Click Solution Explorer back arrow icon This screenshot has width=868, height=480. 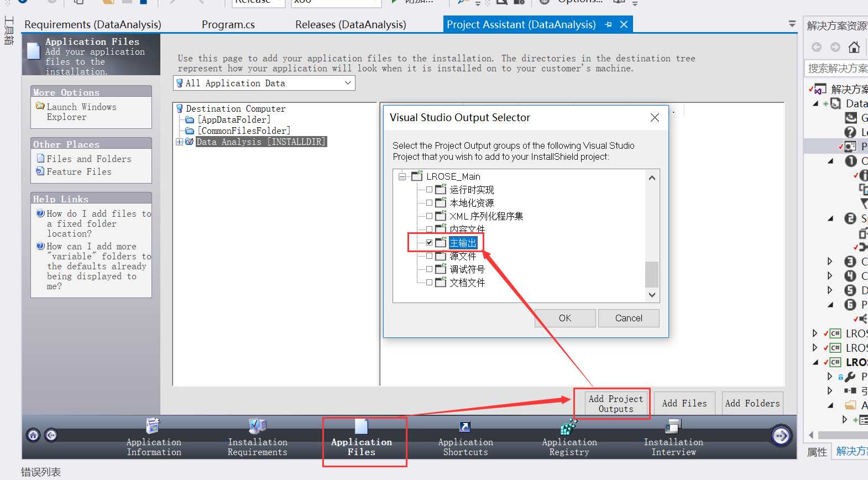click(x=817, y=47)
